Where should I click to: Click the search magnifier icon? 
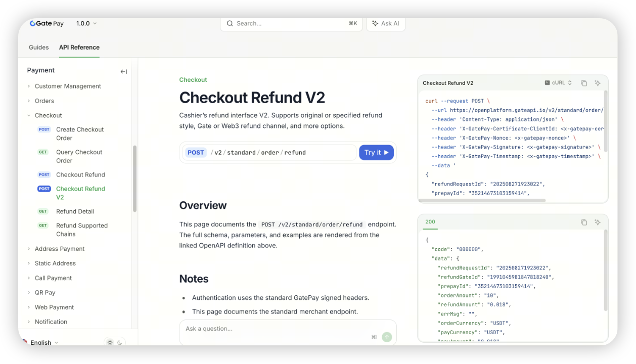tap(230, 23)
